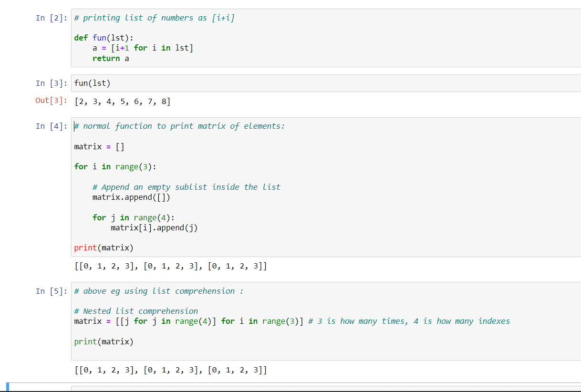Click the Out[3] result [2, 3, 4, 5, 6, 7, 8]

pos(123,101)
